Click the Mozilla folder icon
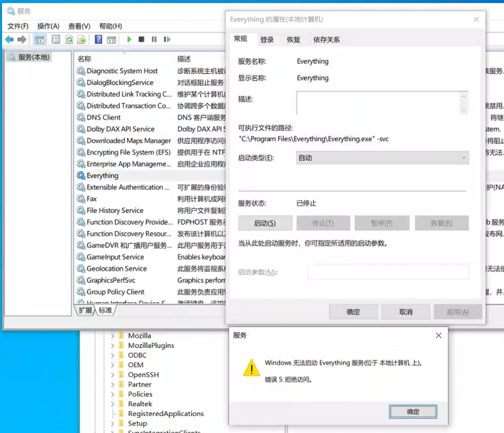Image resolution: width=504 pixels, height=433 pixels. click(x=121, y=336)
